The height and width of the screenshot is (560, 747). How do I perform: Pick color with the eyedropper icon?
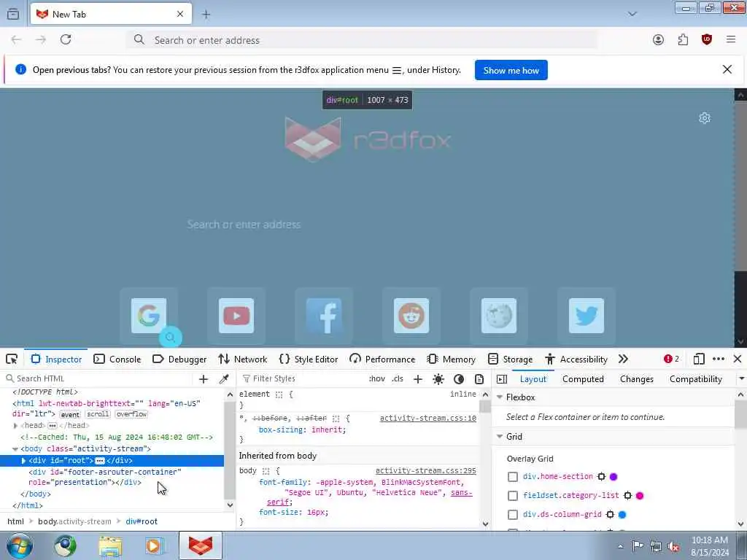pyautogui.click(x=223, y=378)
